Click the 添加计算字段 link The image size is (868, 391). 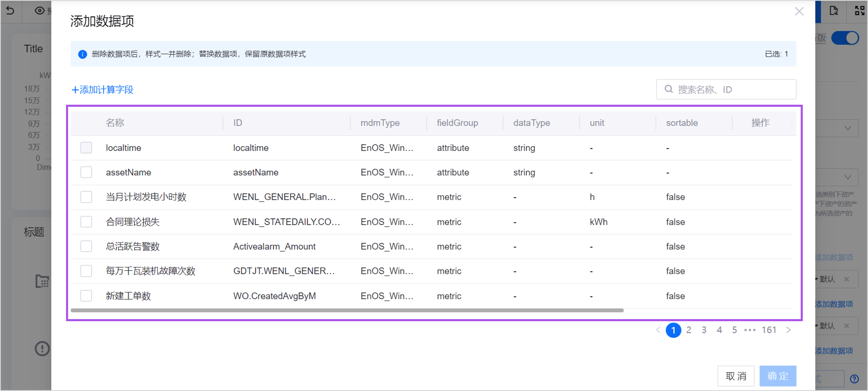click(102, 90)
